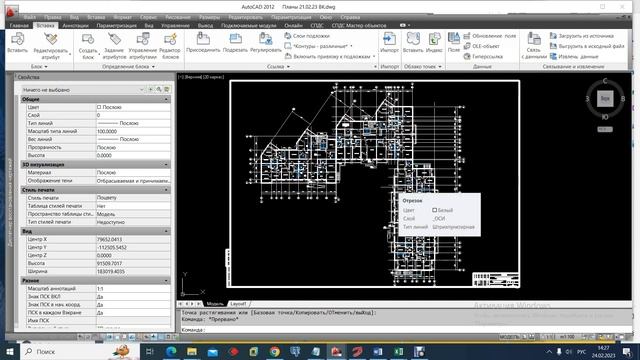Open the Управление ribbon tab
The height and width of the screenshot is (360, 640).
[175, 25]
